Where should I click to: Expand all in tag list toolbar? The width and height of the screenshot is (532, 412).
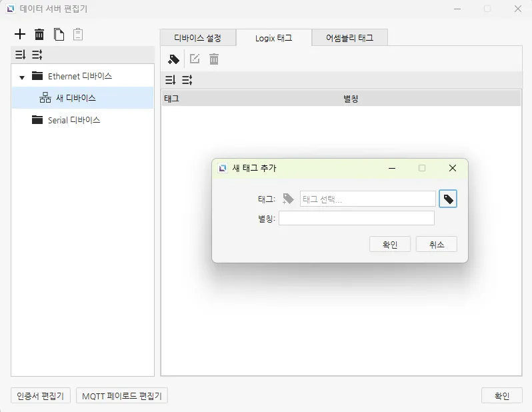point(170,81)
